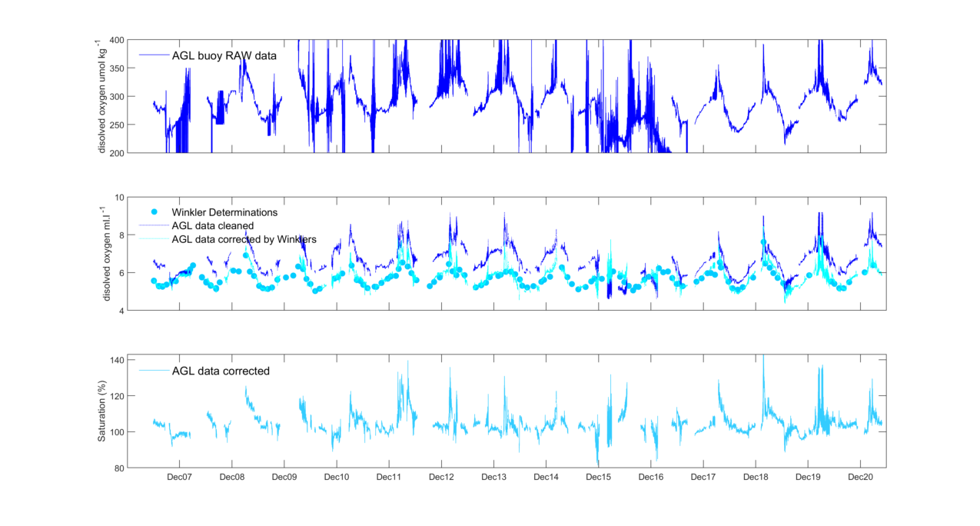Viewport: 980px width, 526px height.
Task: Click the "disolved oxygen umol kg" y-axis label
Action: 101,95
